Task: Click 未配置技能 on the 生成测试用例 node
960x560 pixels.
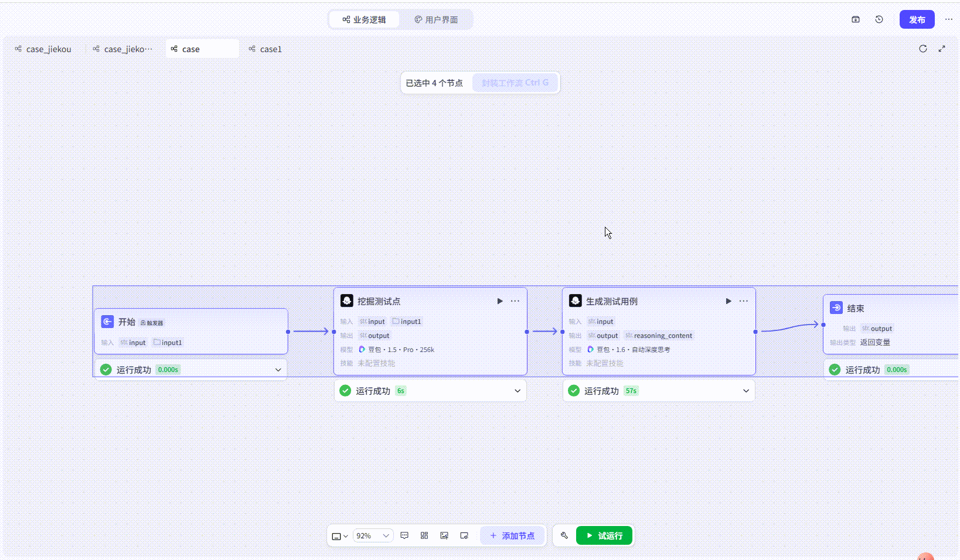Action: coord(605,363)
